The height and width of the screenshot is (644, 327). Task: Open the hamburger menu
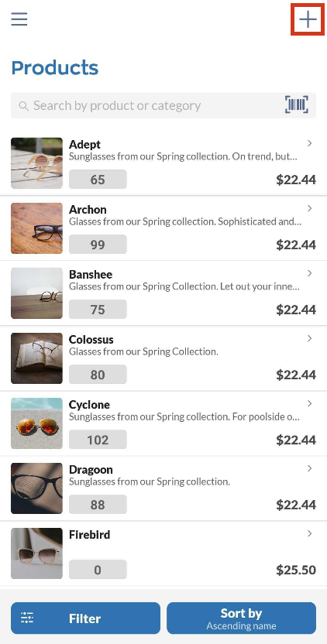(x=19, y=19)
